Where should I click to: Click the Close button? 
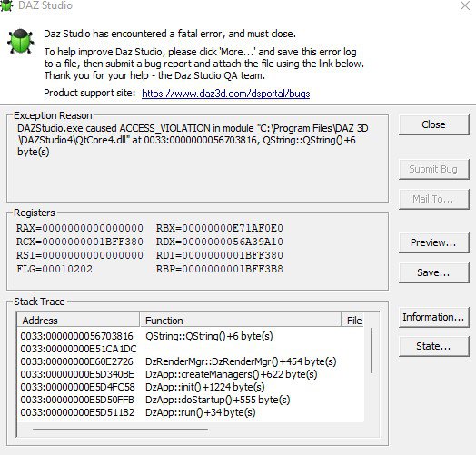434,124
